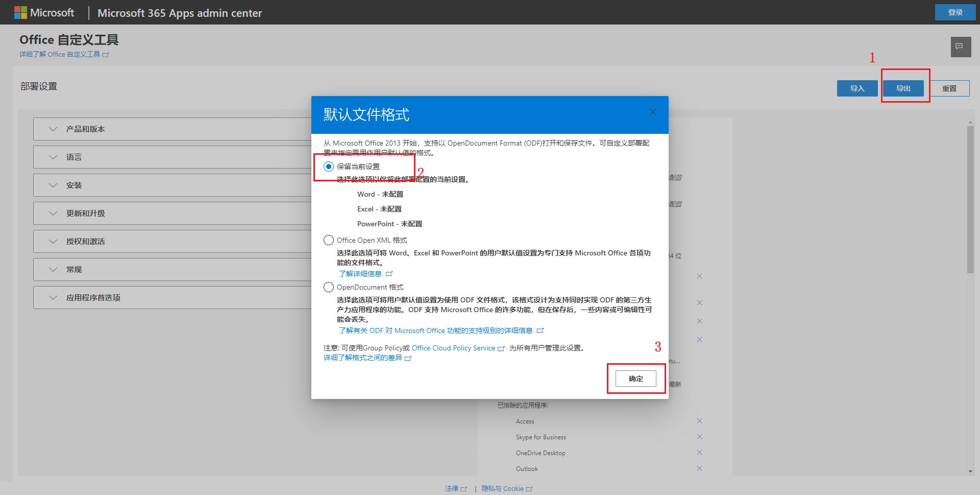
Task: Remove Outlook excluded app
Action: [699, 468]
